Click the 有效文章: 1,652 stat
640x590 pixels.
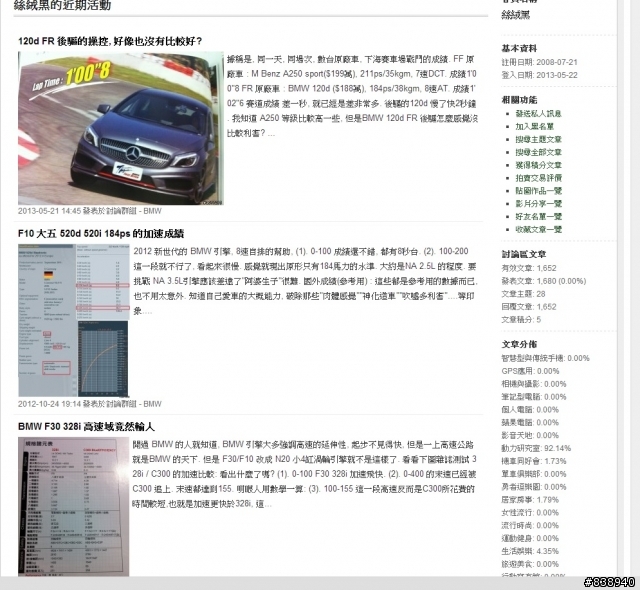pos(529,268)
